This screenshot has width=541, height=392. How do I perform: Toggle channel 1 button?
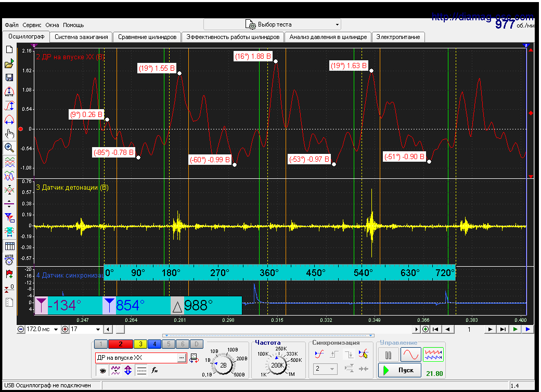101,344
